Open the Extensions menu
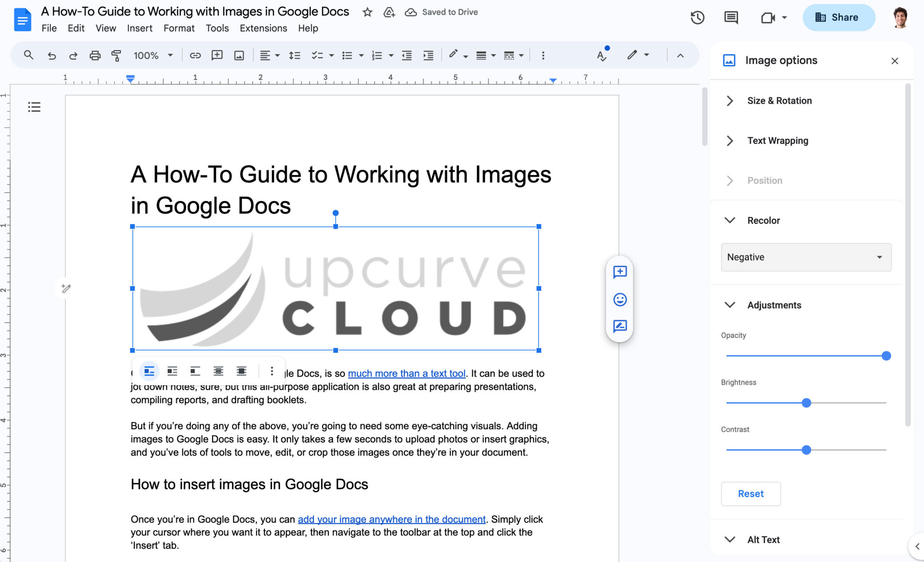The image size is (924, 562). click(x=263, y=28)
